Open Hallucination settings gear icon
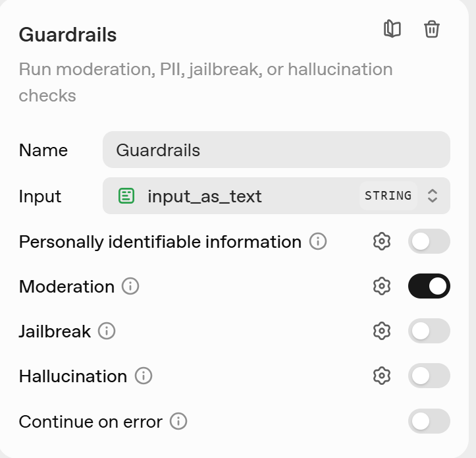Screen dimensions: 476x458 click(381, 376)
